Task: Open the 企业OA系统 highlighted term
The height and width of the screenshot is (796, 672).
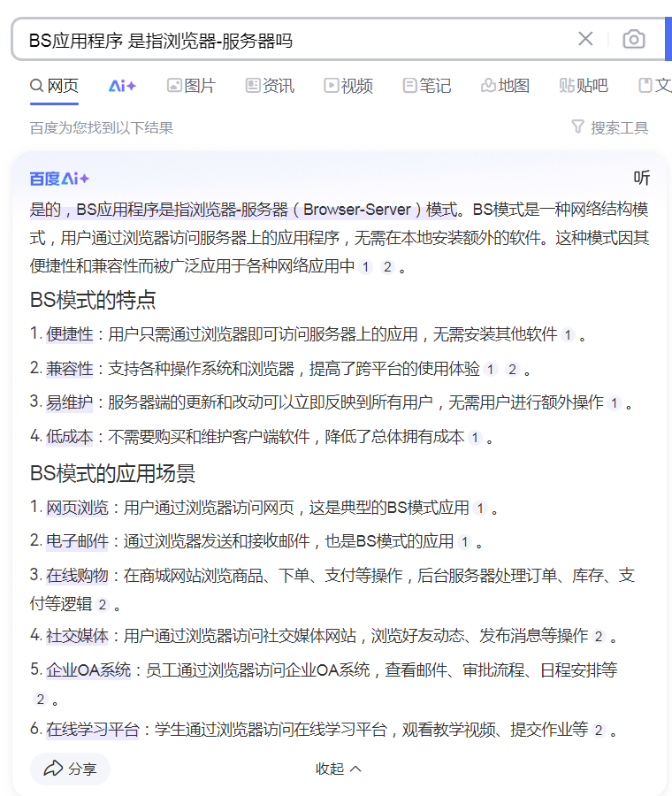Action: 88,670
